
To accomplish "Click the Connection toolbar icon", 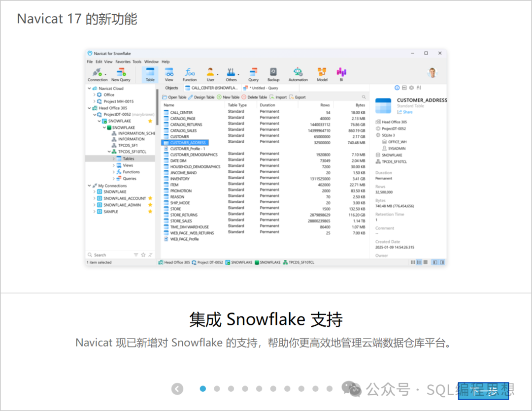I will 98,75.
